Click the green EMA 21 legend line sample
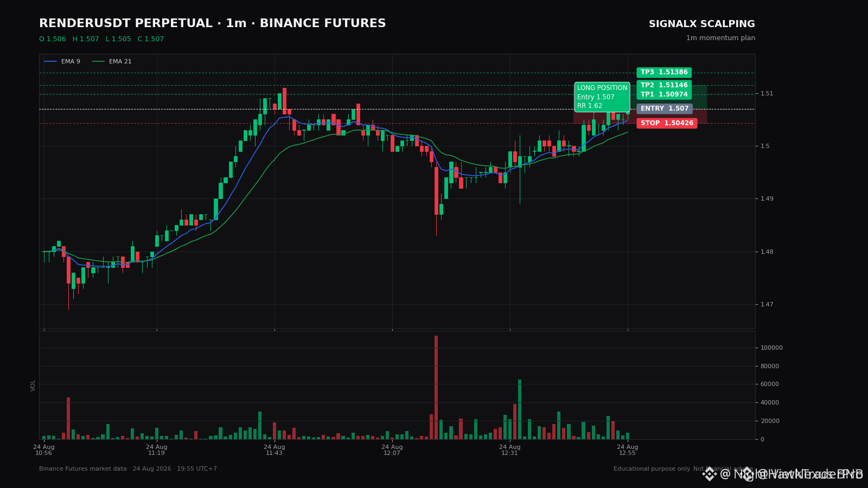This screenshot has width=868, height=488. coord(98,62)
